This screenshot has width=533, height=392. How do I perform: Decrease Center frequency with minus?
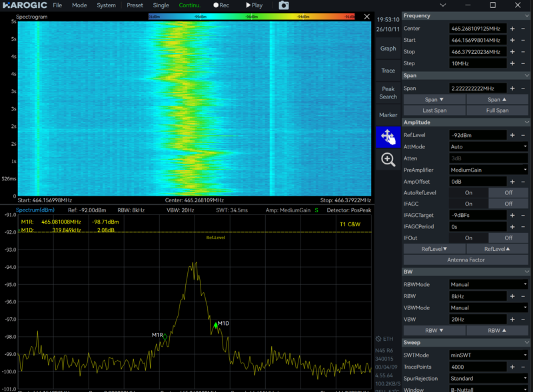tap(523, 29)
